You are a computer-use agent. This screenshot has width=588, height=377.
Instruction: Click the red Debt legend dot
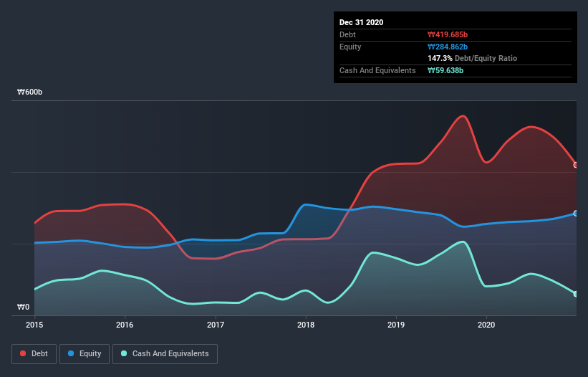coord(23,353)
